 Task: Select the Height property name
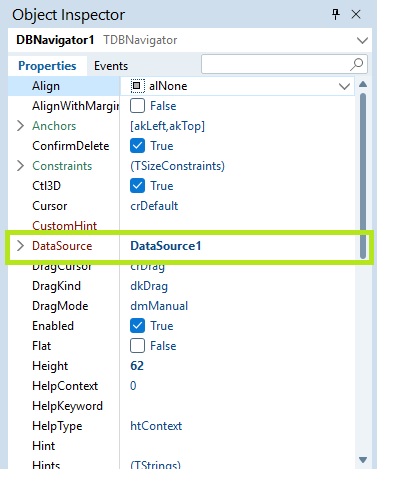click(50, 366)
